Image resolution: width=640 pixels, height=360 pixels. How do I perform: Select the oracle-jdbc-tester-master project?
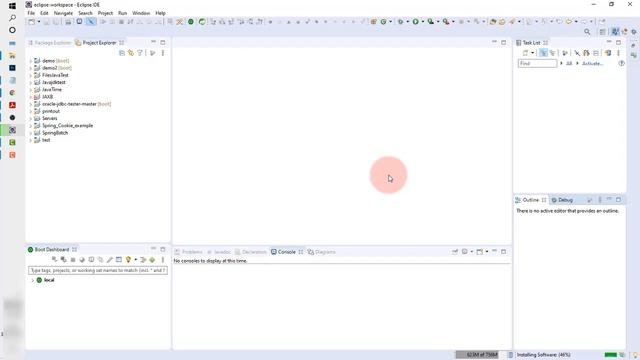[x=69, y=104]
